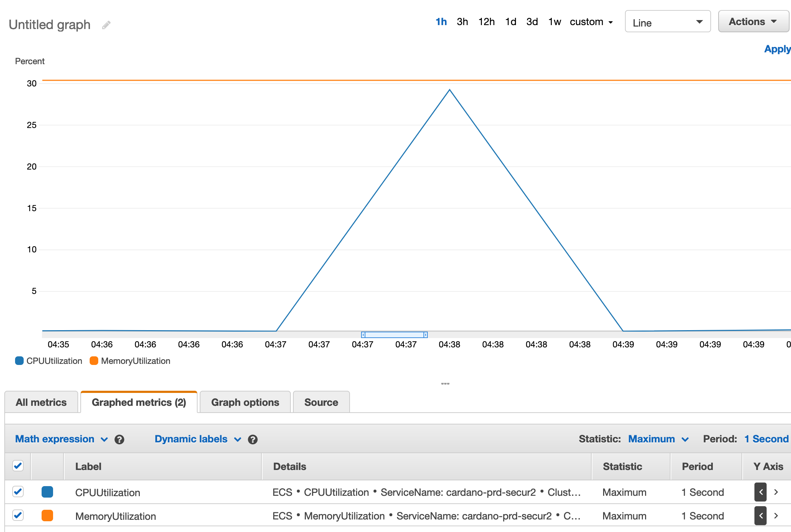
Task: Uncheck the CPUUtilization metric row
Action: click(18, 492)
